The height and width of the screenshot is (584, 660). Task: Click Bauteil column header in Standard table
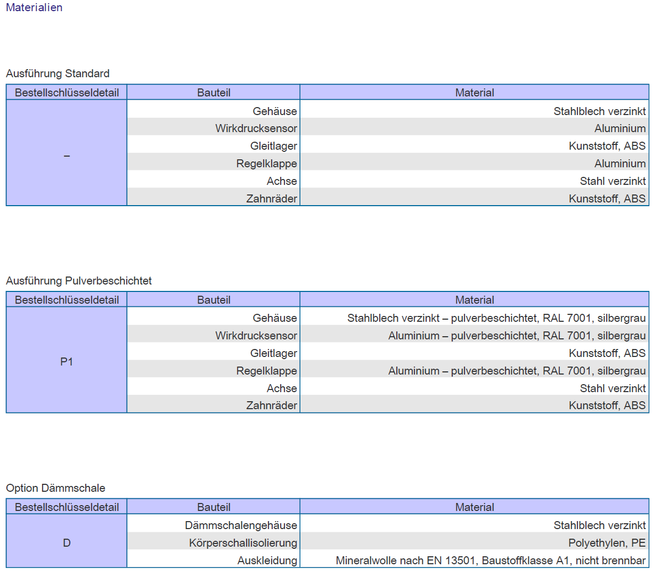(x=213, y=92)
